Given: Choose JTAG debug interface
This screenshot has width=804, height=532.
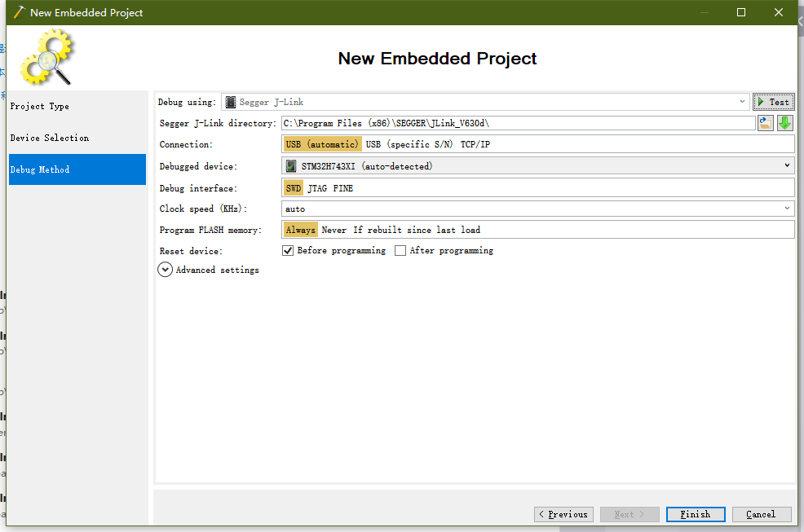Looking at the screenshot, I should coord(317,189).
